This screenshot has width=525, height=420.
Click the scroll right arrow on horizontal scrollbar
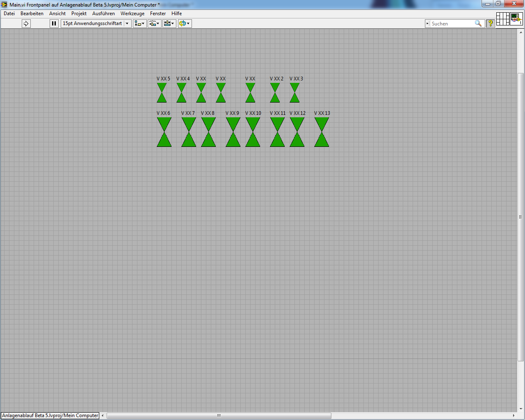point(514,415)
